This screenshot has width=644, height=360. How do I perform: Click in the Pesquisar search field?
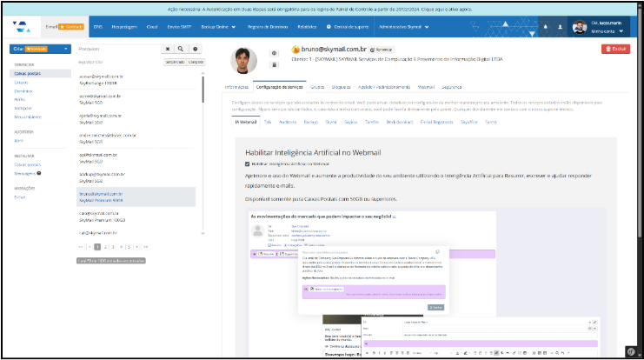pos(113,50)
